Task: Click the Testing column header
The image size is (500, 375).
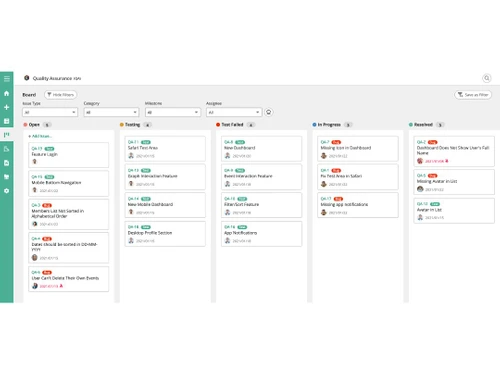Action: coord(132,125)
